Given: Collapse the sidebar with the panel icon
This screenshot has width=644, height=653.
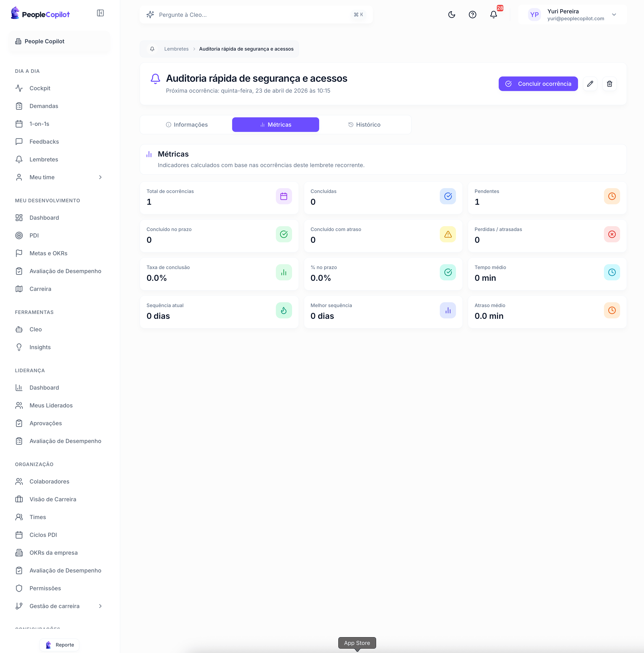Looking at the screenshot, I should coord(100,13).
